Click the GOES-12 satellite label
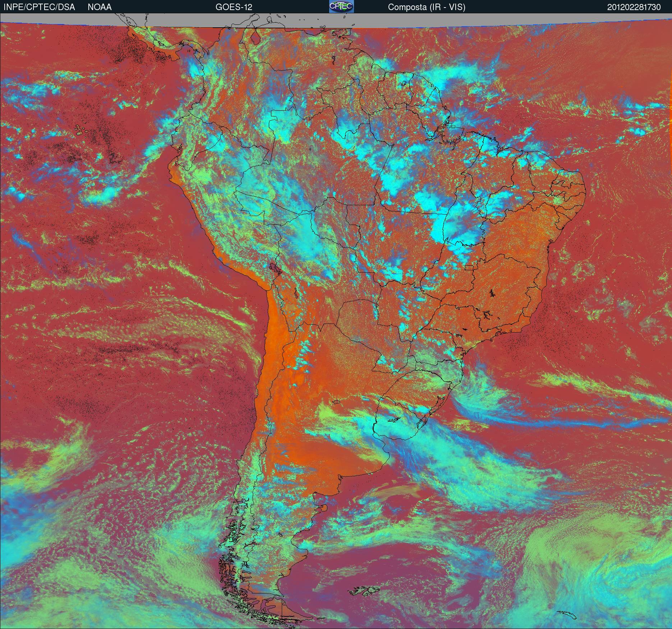This screenshot has width=672, height=629. (234, 7)
